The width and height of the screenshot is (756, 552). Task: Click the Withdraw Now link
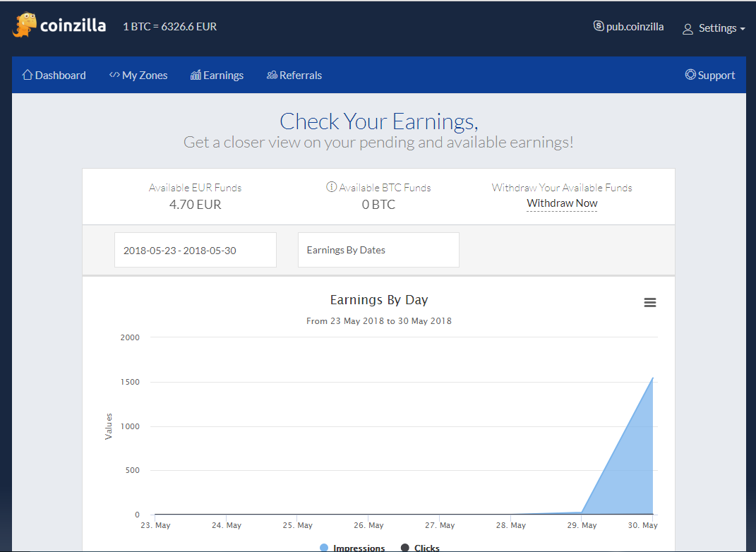[562, 203]
